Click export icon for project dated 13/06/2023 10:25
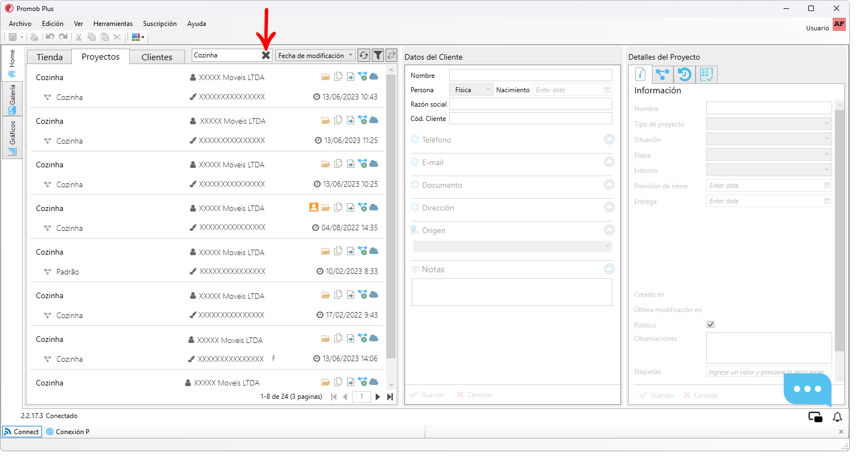 [350, 164]
